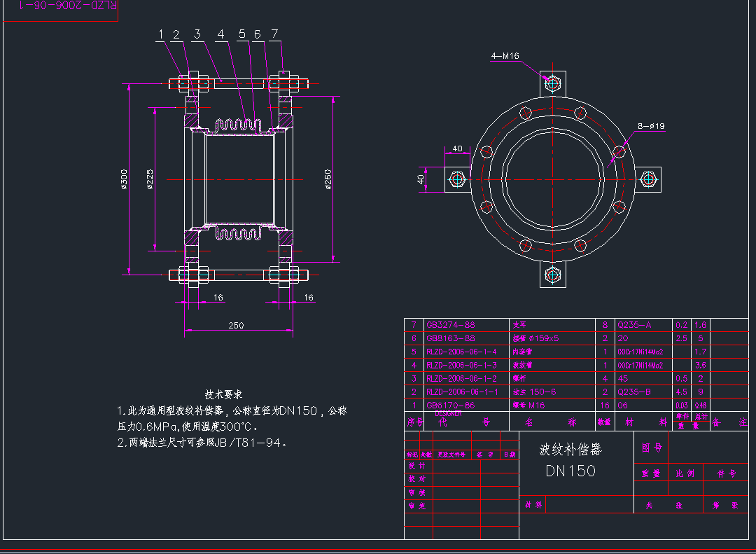The height and width of the screenshot is (554, 756).
Task: Select the ø225 dimension text
Action: coord(149,180)
